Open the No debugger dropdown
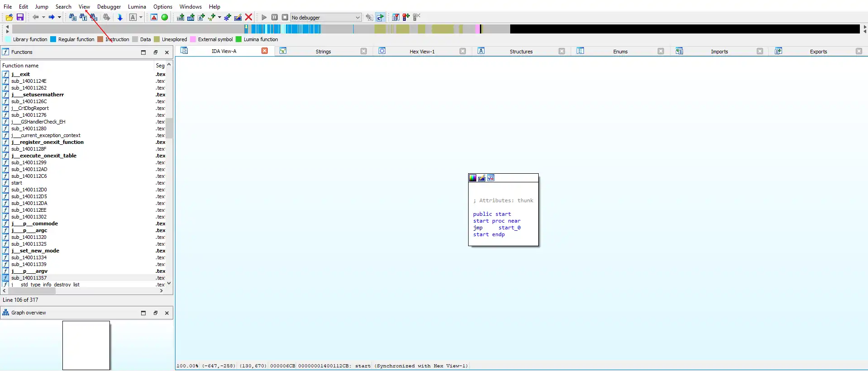Viewport: 868px width, 371px height. (x=357, y=18)
